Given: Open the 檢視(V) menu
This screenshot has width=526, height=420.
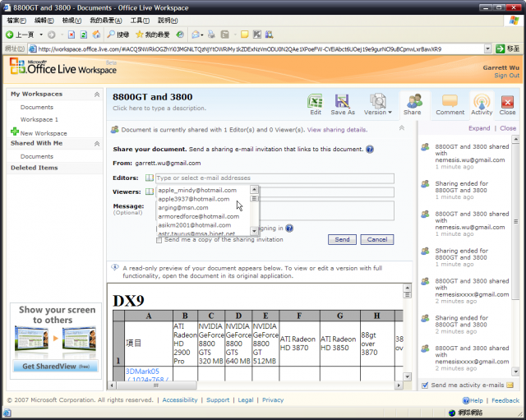Looking at the screenshot, I should [72, 21].
